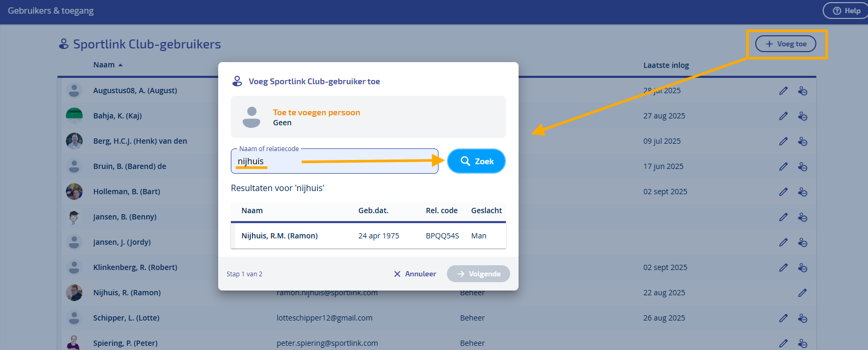This screenshot has width=868, height=350.
Task: Click the Voeg toe button
Action: coord(786,44)
